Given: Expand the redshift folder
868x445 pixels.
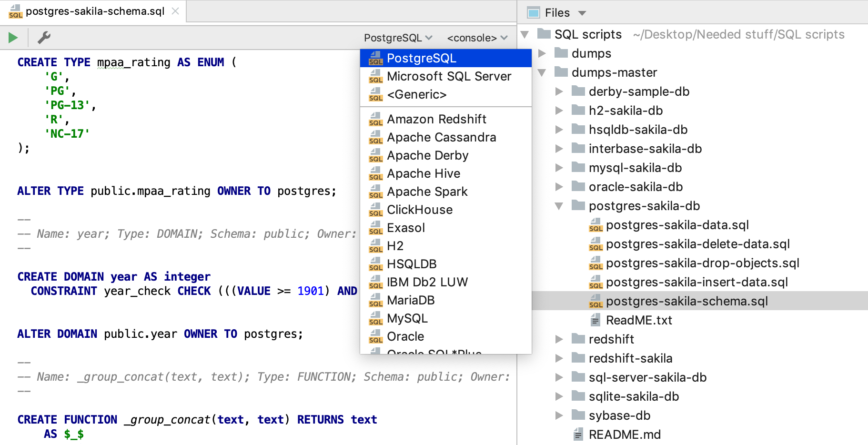Looking at the screenshot, I should (x=559, y=339).
